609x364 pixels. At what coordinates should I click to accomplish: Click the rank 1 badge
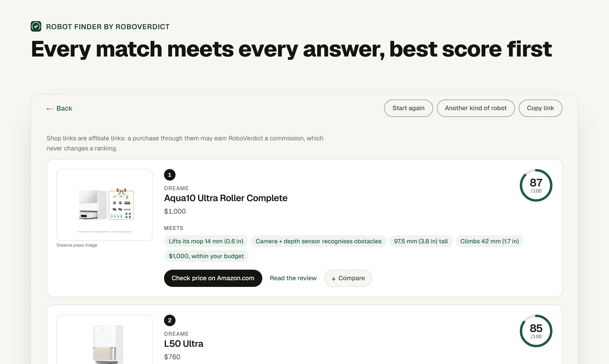[x=170, y=175]
